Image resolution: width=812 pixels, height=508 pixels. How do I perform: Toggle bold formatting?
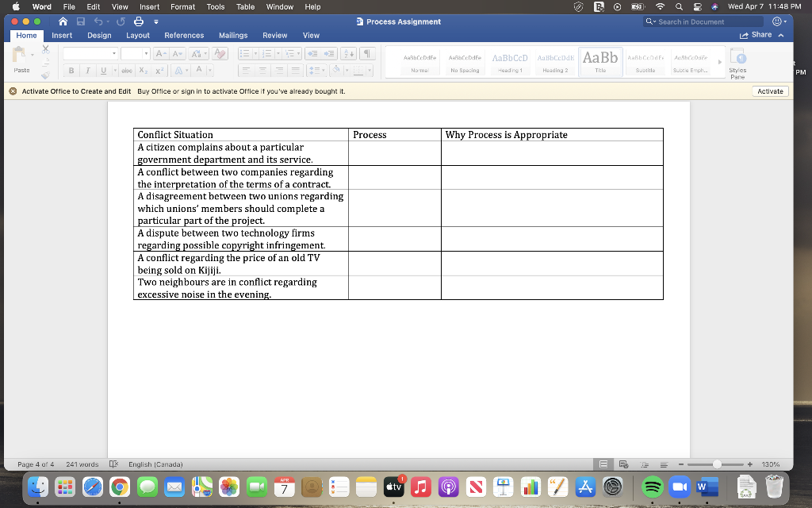71,71
